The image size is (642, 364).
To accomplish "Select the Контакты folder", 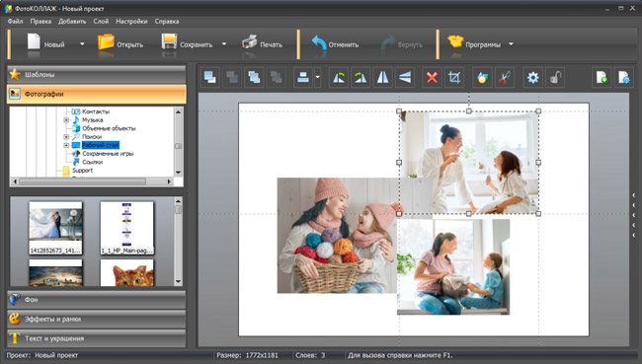I will 96,111.
